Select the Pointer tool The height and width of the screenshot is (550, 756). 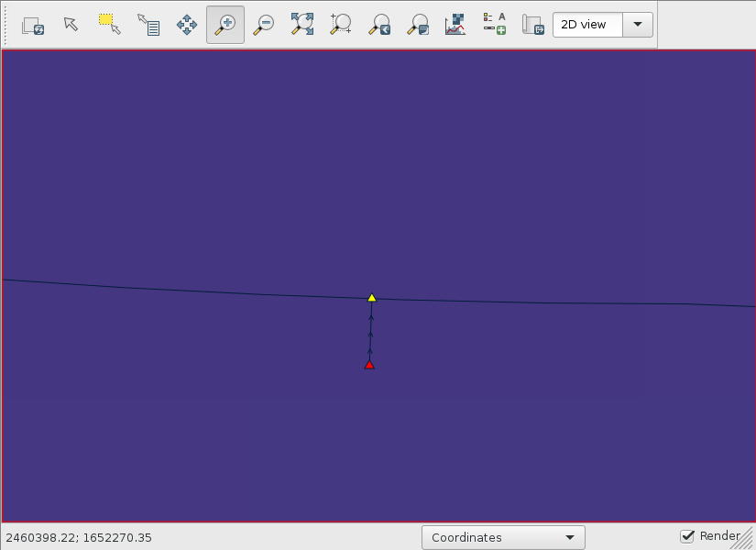71,25
